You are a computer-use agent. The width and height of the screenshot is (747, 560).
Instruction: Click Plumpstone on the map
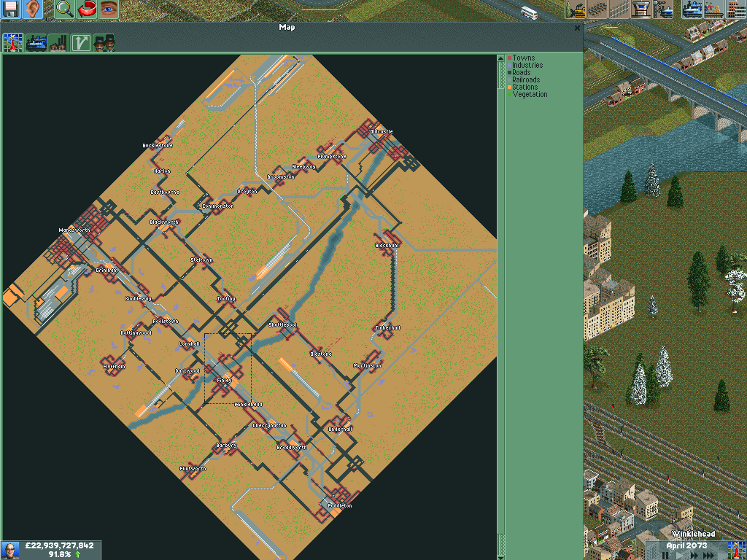coord(332,157)
